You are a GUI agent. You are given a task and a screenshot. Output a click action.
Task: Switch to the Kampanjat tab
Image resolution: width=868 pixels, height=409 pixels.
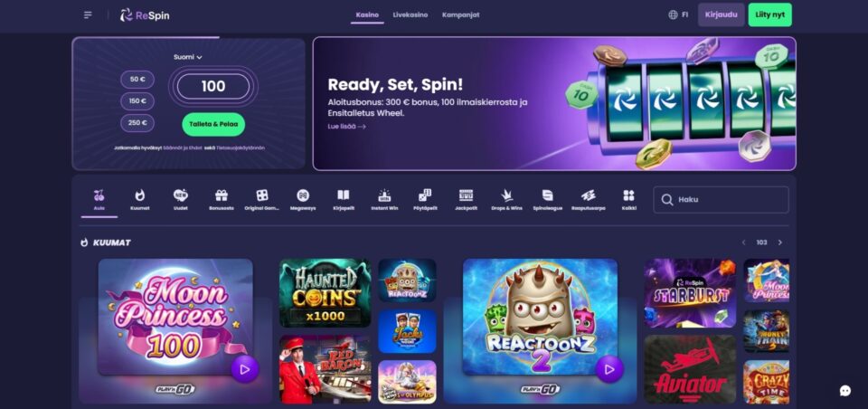tap(460, 15)
